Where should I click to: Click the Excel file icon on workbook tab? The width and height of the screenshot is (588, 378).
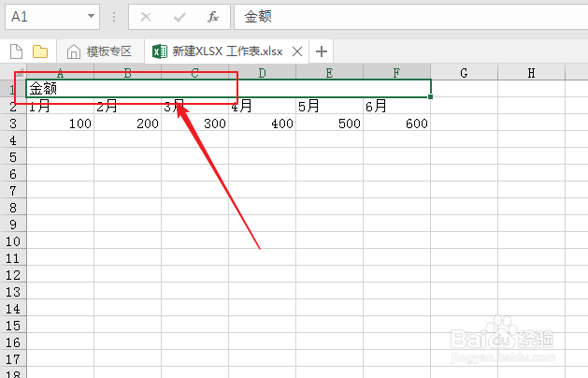160,51
